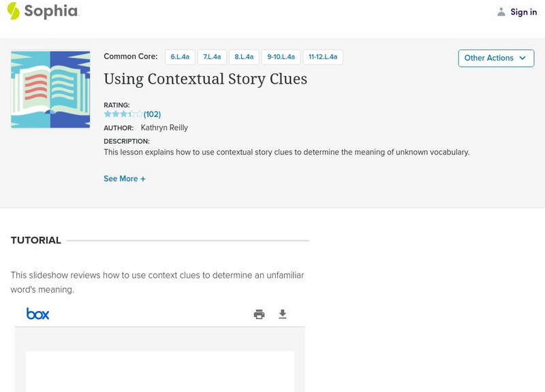The width and height of the screenshot is (545, 392).
Task: Expand the Other Actions dropdown
Action: (495, 58)
